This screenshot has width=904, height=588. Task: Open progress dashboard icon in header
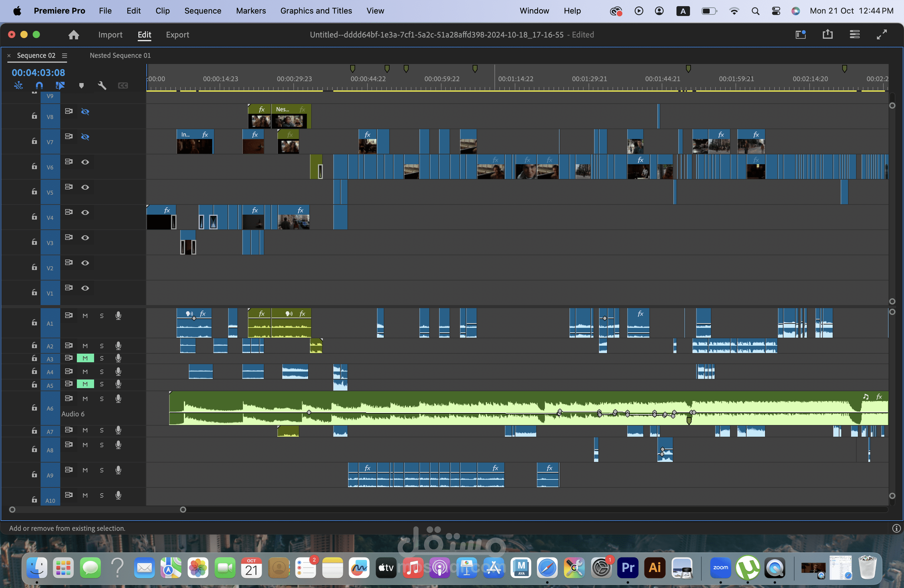click(x=854, y=34)
